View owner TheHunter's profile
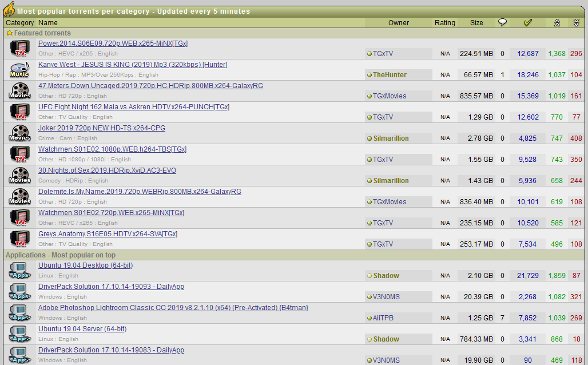Image resolution: width=588 pixels, height=365 pixels. [390, 75]
